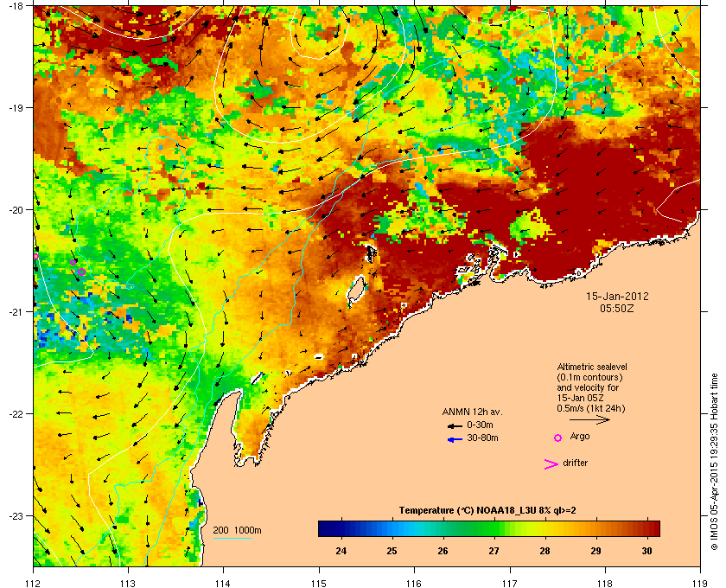
Task: Click colorbar tick label '25'
Action: [392, 551]
